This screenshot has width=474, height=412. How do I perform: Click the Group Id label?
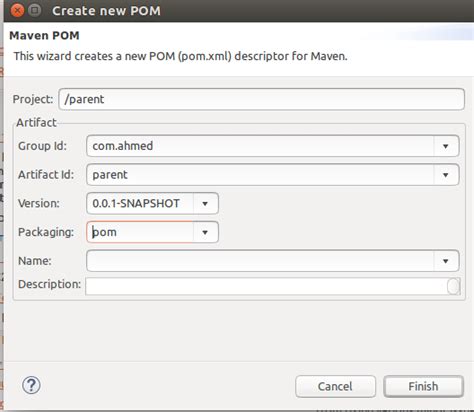tap(42, 146)
